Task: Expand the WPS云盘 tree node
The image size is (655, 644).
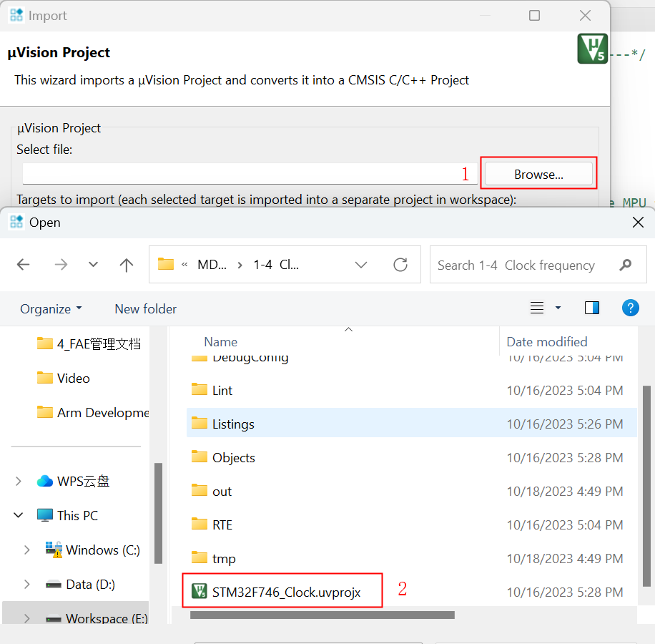Action: 19,482
